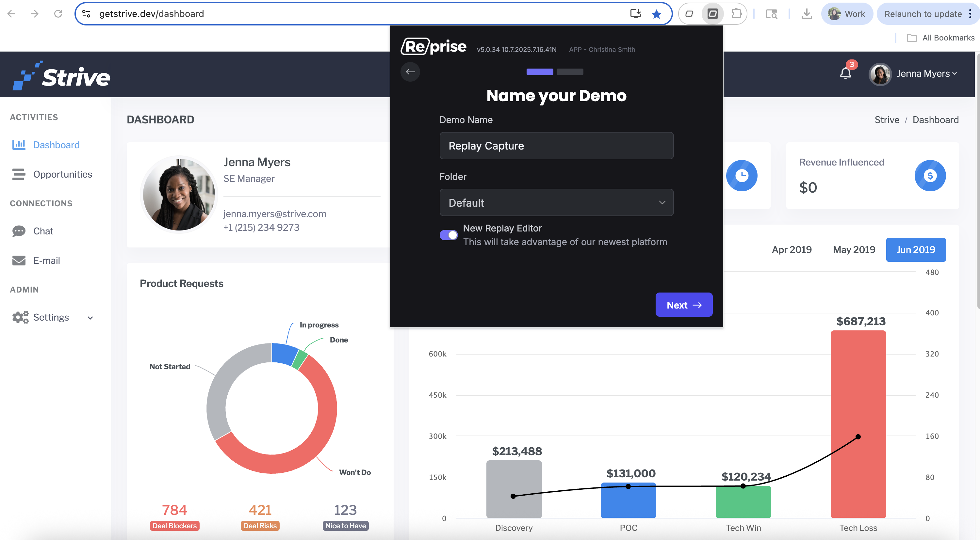Viewport: 980px width, 540px height.
Task: Open Opportunities in the sidebar
Action: click(63, 174)
